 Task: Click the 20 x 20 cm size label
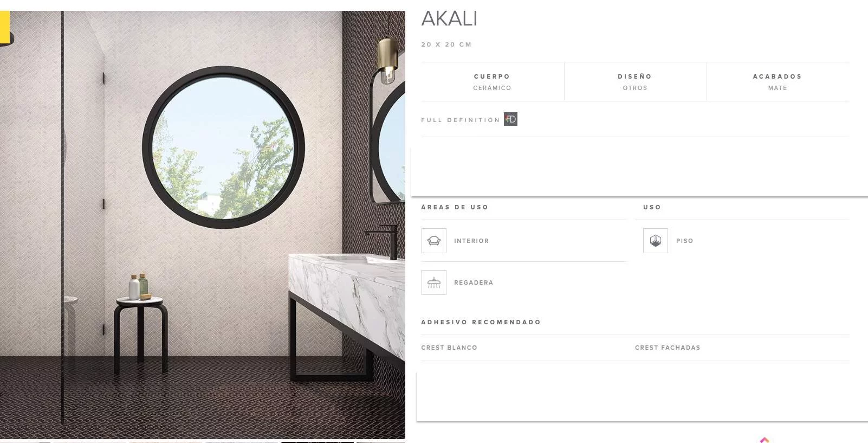click(446, 44)
